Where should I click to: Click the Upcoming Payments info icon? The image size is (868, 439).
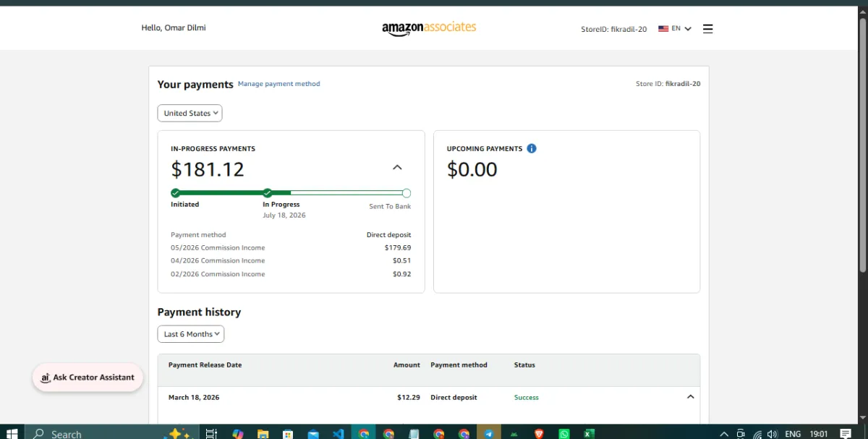[x=532, y=148]
